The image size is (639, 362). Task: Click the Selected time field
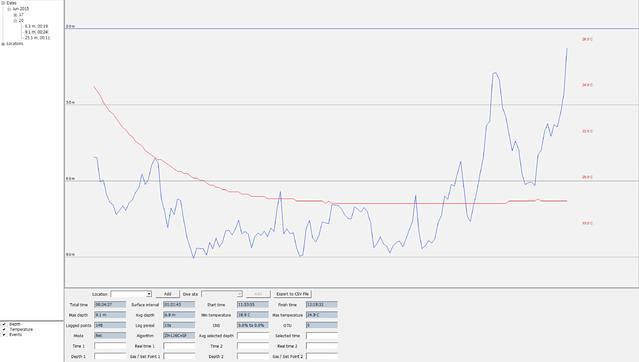(322, 336)
